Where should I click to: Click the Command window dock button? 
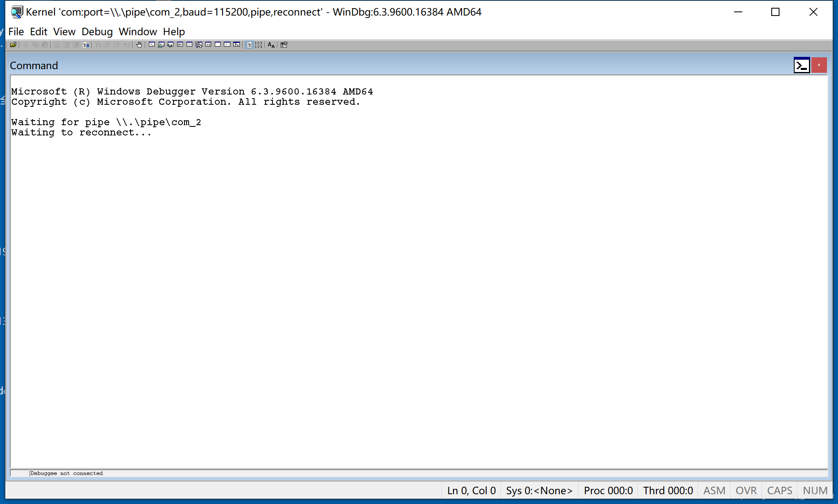(x=802, y=65)
